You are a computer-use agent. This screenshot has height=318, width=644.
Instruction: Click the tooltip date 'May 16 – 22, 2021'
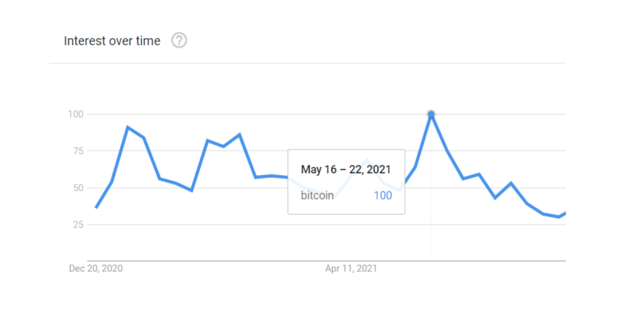[x=345, y=169]
